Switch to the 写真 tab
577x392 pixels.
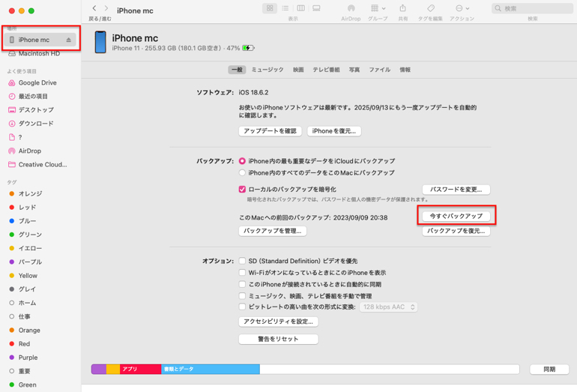point(354,70)
